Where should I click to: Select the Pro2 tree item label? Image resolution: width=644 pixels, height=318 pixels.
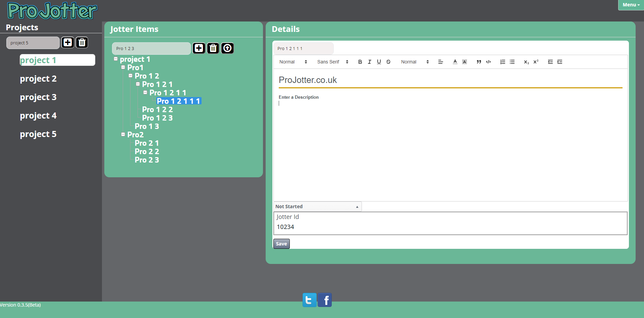coord(136,135)
